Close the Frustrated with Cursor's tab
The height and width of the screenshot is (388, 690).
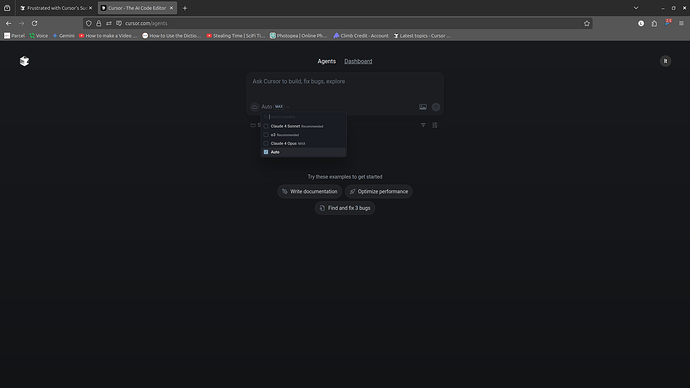click(x=91, y=8)
